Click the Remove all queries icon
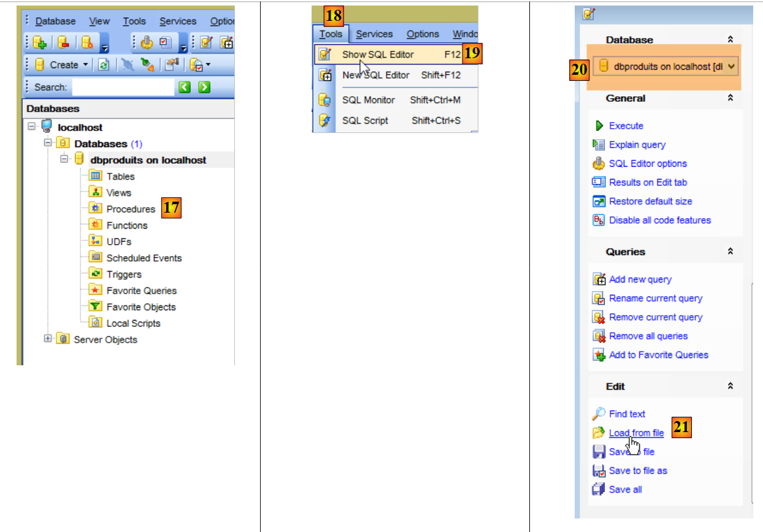763x532 pixels. (599, 336)
